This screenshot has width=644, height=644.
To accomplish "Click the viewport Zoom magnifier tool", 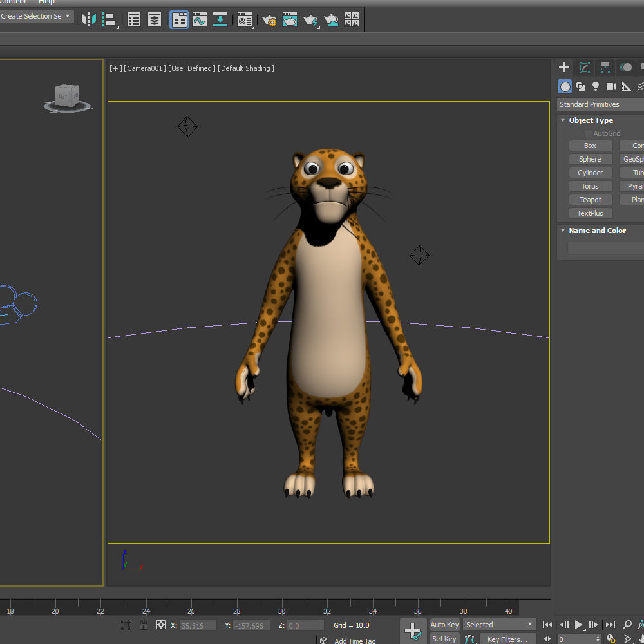I will point(627,625).
